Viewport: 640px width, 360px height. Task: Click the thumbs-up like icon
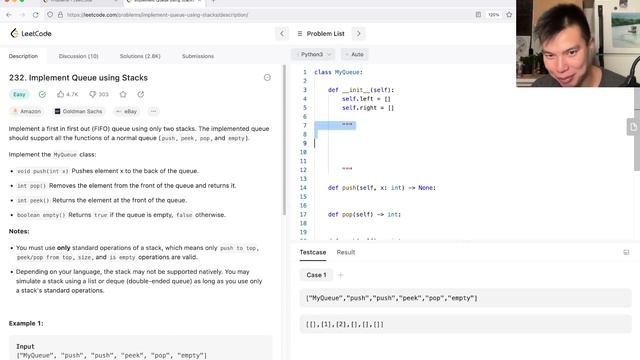(61, 94)
